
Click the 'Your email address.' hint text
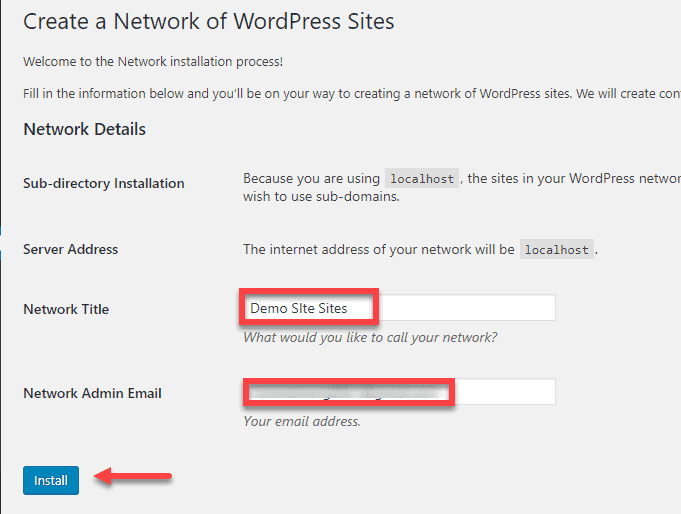pos(302,421)
